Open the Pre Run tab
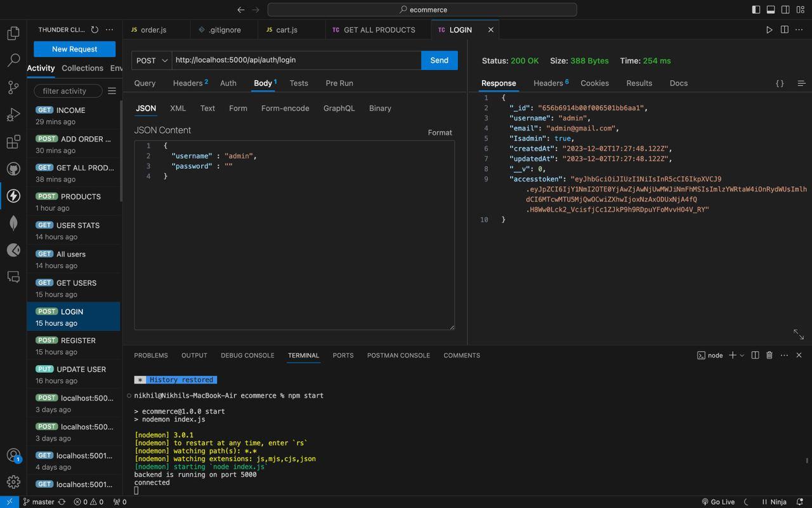This screenshot has height=508, width=812. pos(339,83)
